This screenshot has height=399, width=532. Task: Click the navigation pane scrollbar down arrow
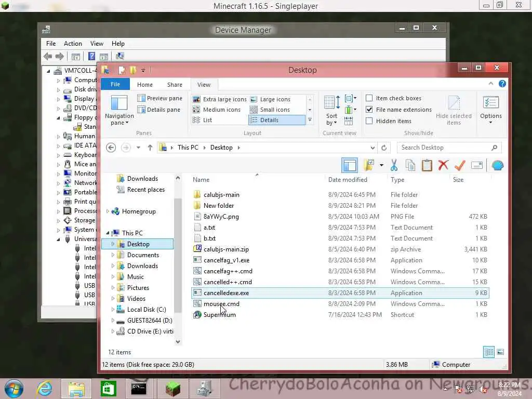click(x=178, y=342)
